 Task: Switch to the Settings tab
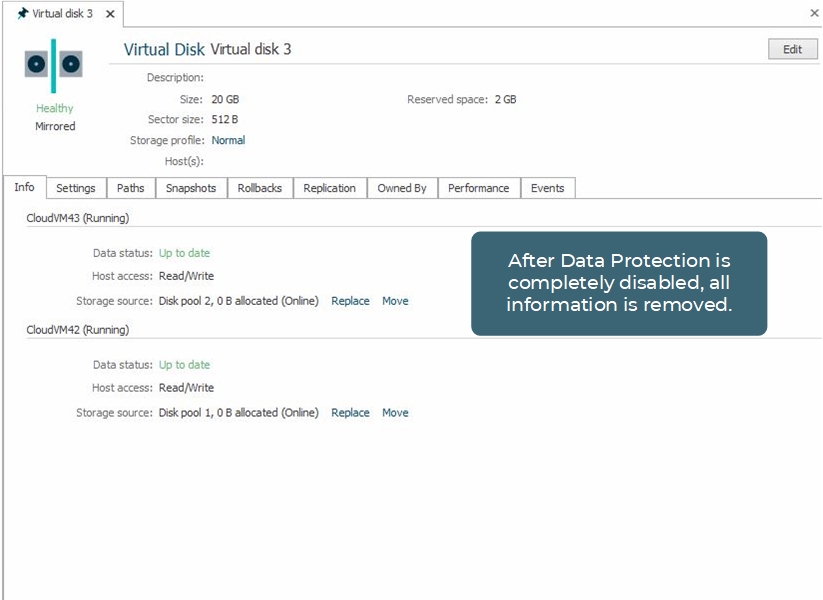76,188
